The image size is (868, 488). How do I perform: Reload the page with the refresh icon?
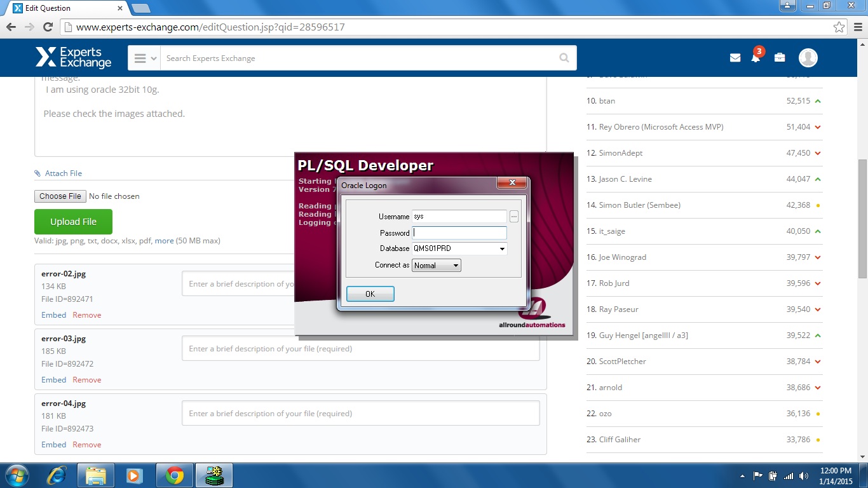coord(48,27)
